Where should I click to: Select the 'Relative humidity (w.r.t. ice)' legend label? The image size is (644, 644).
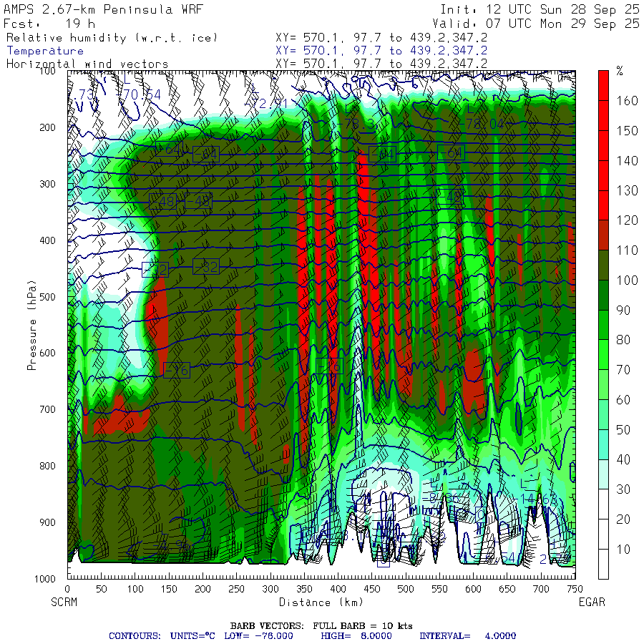point(112,38)
